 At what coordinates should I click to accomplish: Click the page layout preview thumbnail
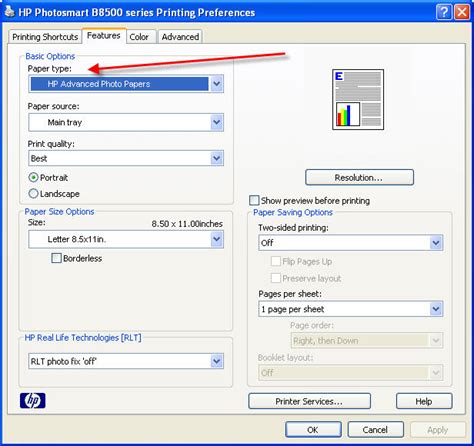tap(358, 99)
